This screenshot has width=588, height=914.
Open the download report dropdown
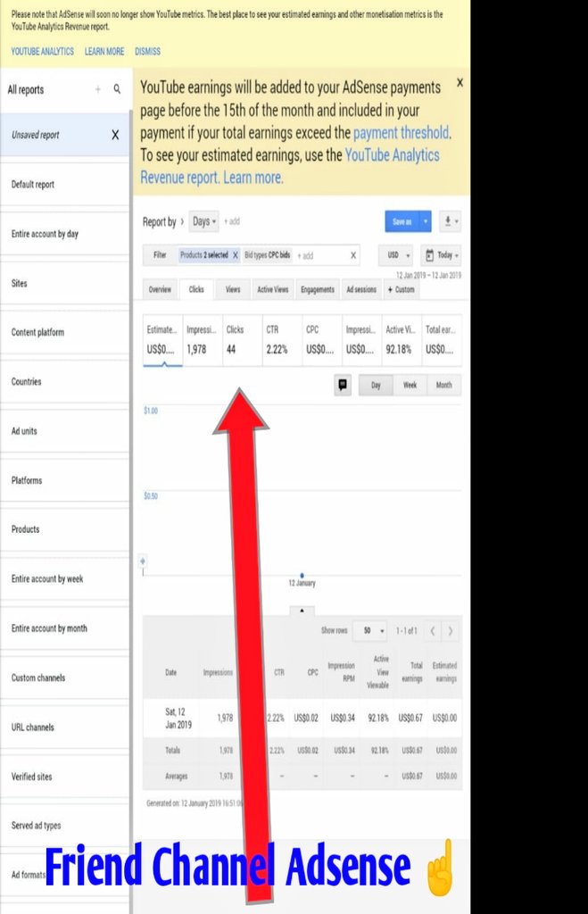pos(451,221)
